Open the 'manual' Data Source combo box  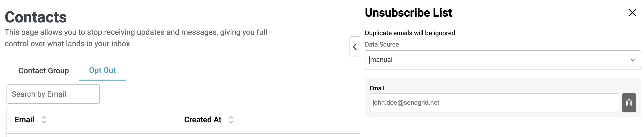[502, 60]
